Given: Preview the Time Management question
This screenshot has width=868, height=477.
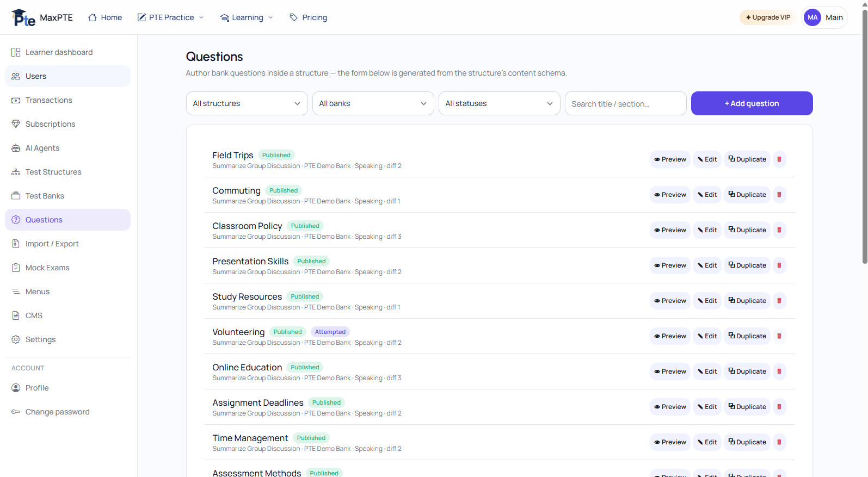Looking at the screenshot, I should point(670,442).
